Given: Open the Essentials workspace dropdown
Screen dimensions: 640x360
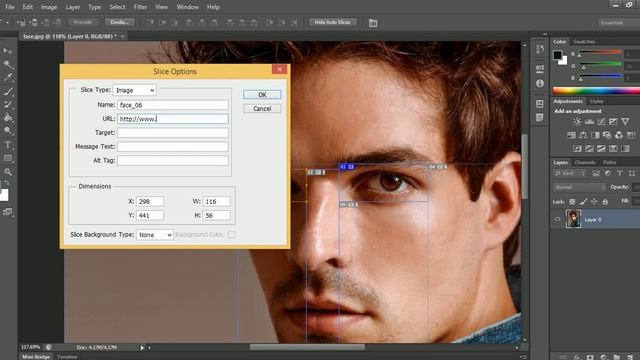Looking at the screenshot, I should (x=619, y=22).
